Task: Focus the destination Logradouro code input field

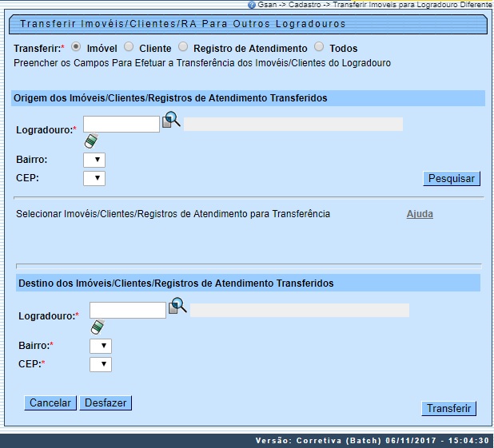Action: pyautogui.click(x=128, y=310)
